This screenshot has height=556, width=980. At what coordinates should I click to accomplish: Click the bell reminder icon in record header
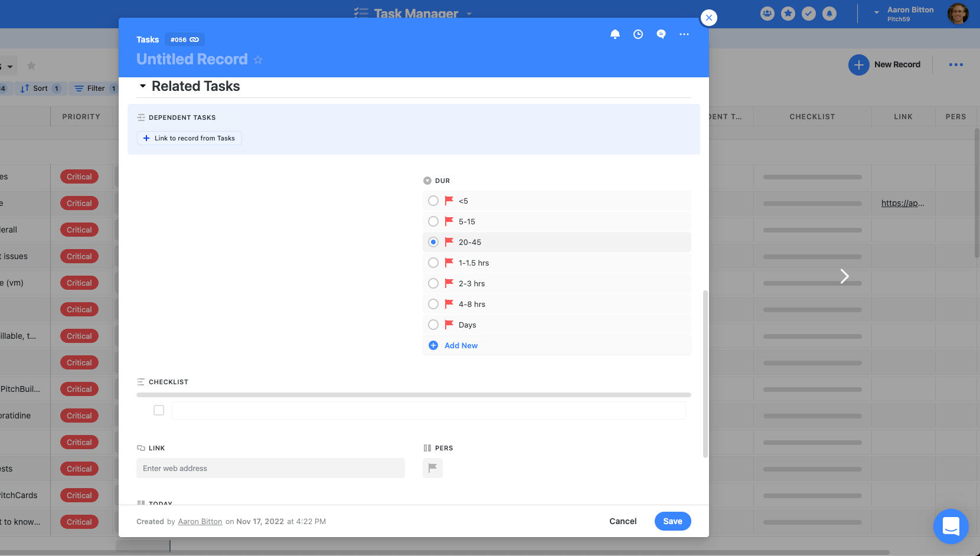[x=615, y=34]
